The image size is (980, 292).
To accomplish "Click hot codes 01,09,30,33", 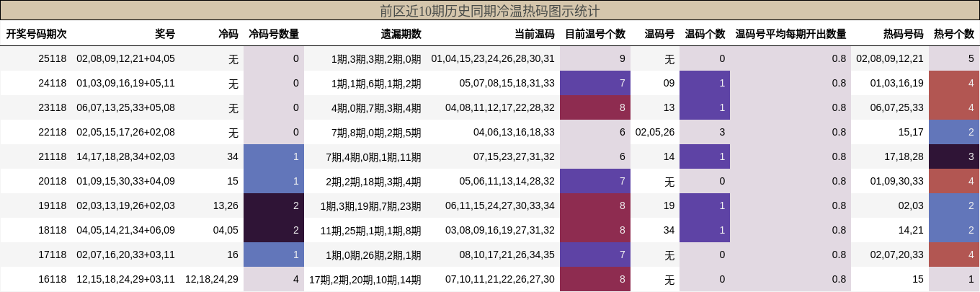I will click(897, 181).
